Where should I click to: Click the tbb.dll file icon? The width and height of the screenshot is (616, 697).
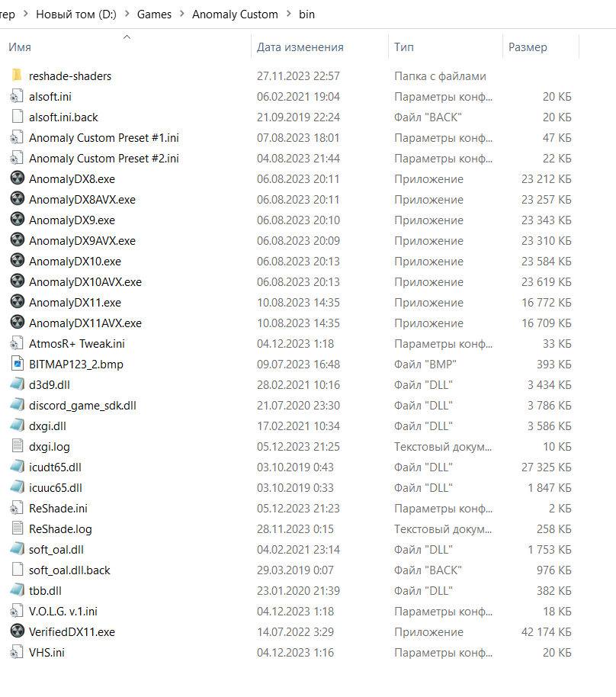17,590
